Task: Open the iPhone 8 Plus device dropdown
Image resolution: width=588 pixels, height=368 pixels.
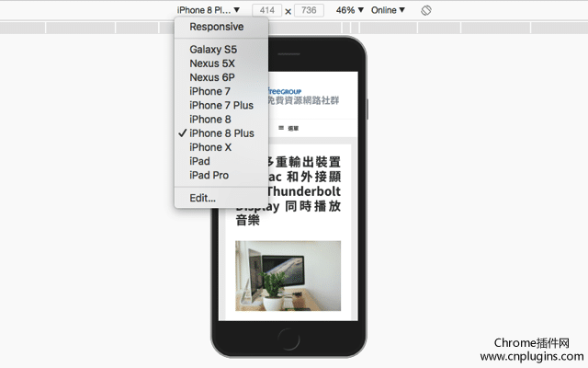Action: pyautogui.click(x=209, y=10)
